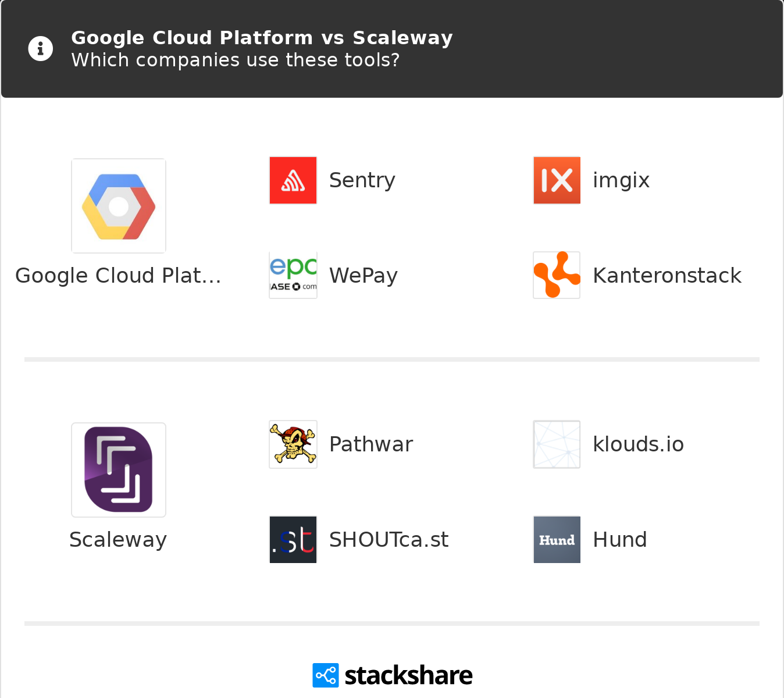
Task: Open the WePay text link
Action: tap(363, 275)
